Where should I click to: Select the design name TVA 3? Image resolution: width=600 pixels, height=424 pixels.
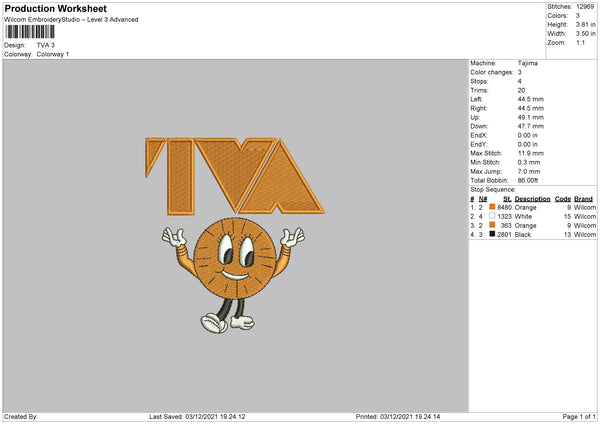click(x=46, y=45)
